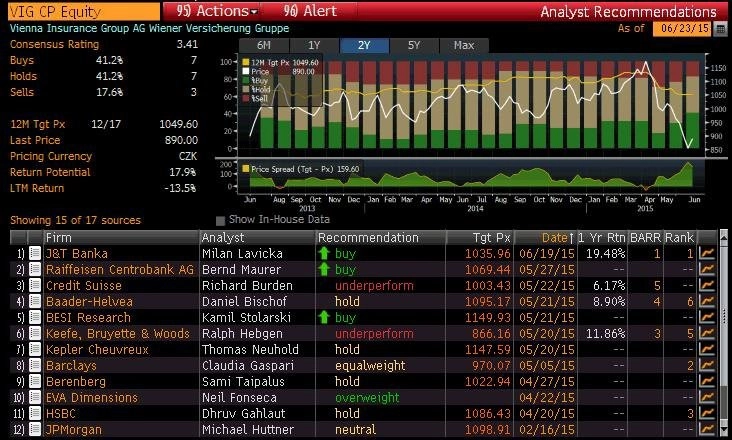Image resolution: width=732 pixels, height=440 pixels.
Task: Click the Tgt Px column header
Action: pyautogui.click(x=480, y=237)
